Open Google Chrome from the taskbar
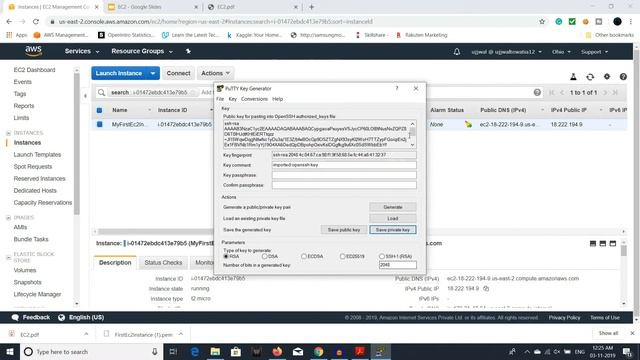Viewport: 640px width, 360px height. click(x=318, y=351)
